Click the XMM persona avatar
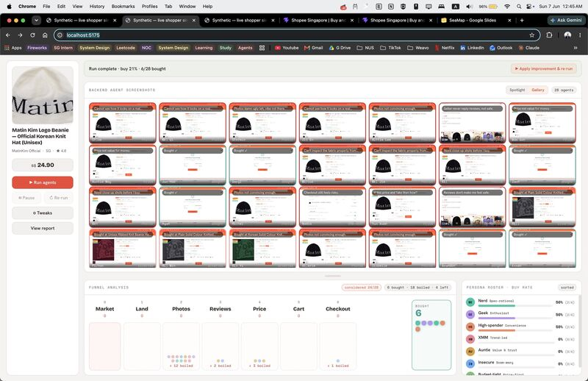 (x=470, y=338)
